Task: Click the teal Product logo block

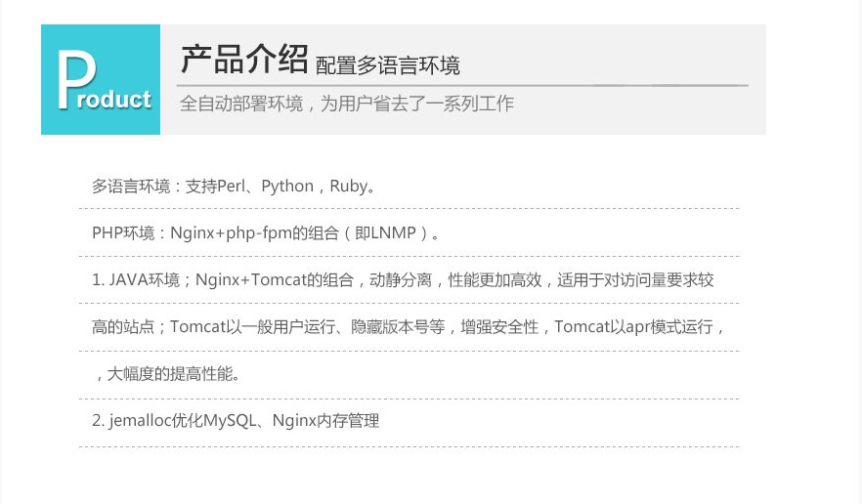Action: tap(101, 80)
